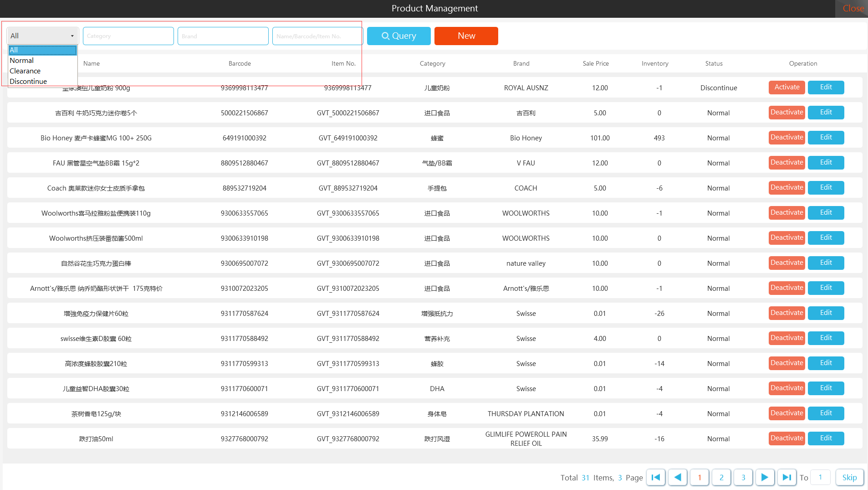Click the previous page arrow icon
This screenshot has width=868, height=490.
pyautogui.click(x=678, y=477)
